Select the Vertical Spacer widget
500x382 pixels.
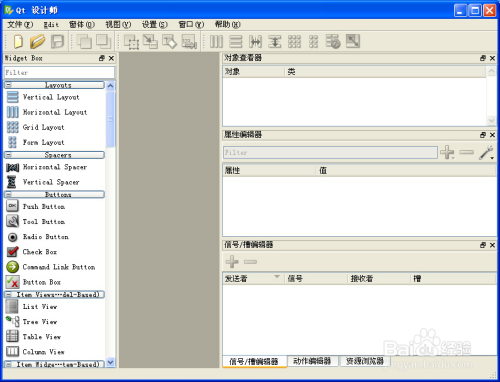pyautogui.click(x=51, y=182)
